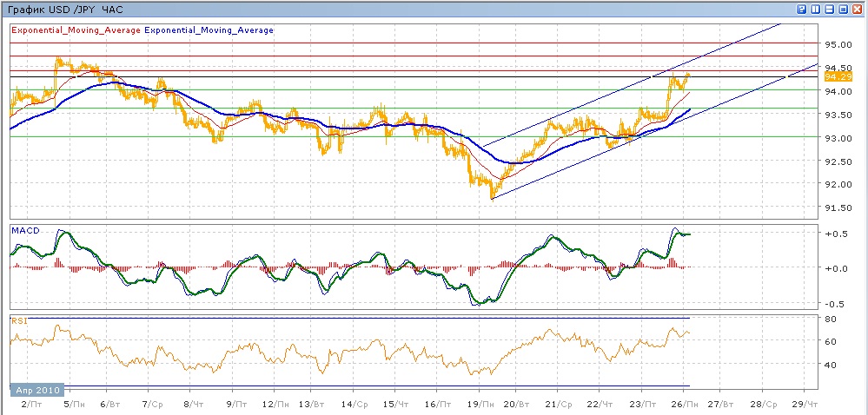Click the vertical split window icon
Viewport: 868px width, 415px height.
(x=815, y=9)
